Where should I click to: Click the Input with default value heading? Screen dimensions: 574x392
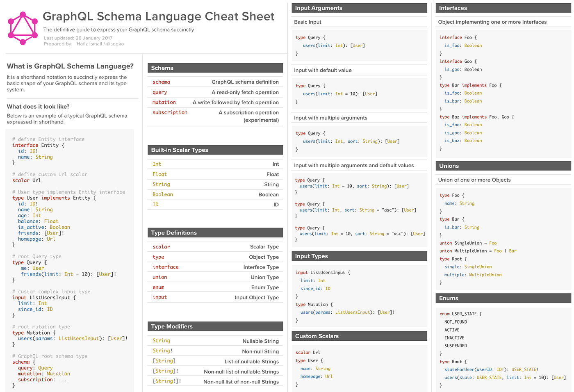[x=323, y=70]
